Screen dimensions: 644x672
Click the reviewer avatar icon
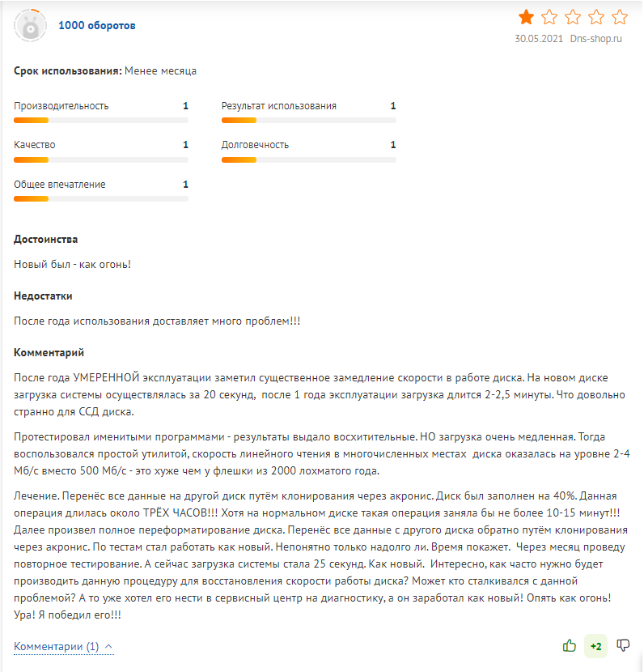(x=30, y=26)
